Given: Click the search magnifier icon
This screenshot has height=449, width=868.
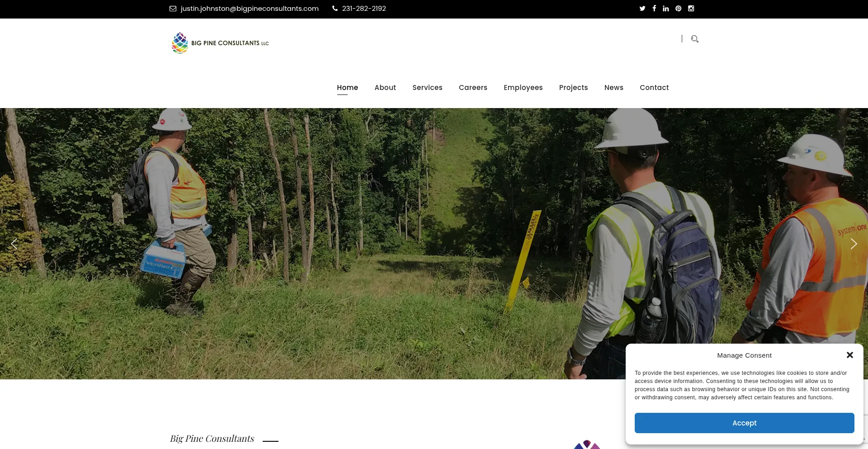Looking at the screenshot, I should pyautogui.click(x=695, y=39).
